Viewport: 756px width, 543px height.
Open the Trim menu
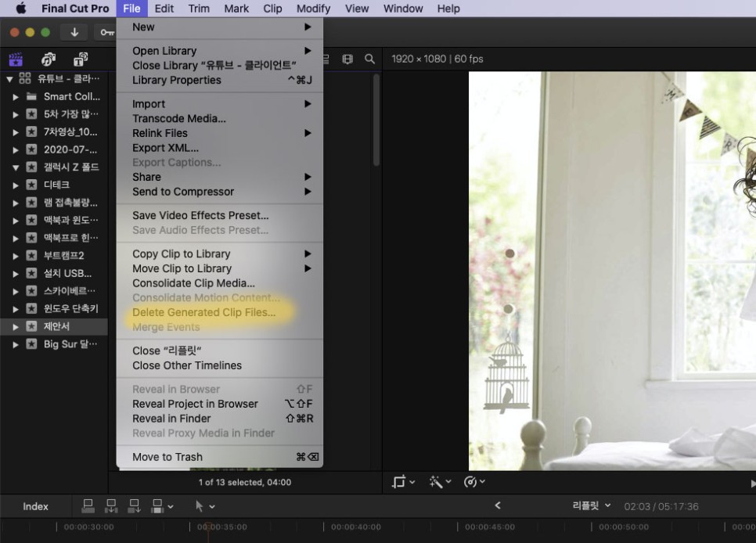[199, 9]
